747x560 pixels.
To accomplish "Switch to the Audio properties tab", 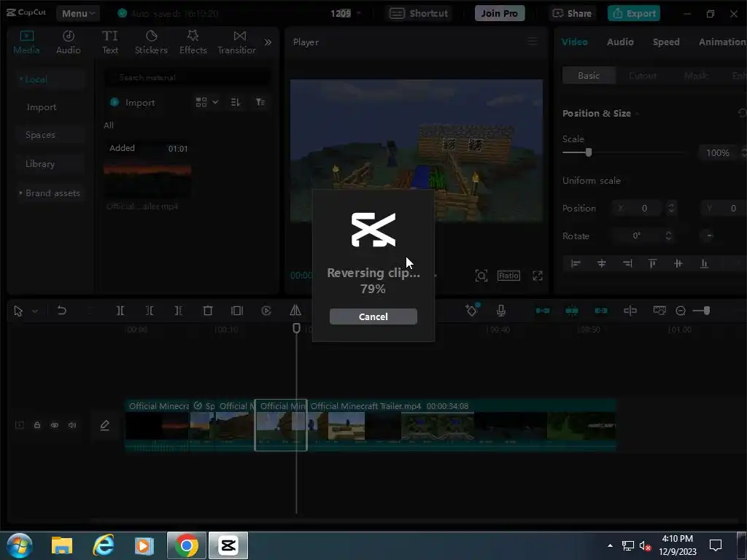I will click(x=620, y=42).
